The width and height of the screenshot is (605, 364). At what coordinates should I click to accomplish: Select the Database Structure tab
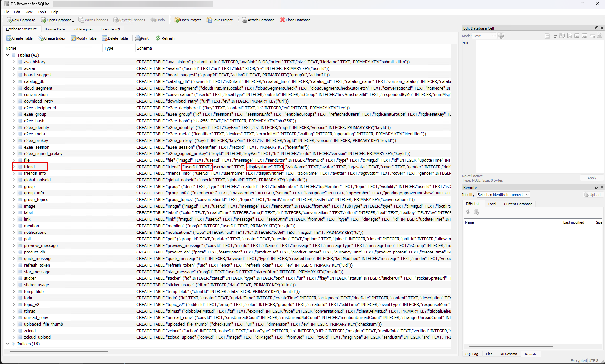pyautogui.click(x=21, y=29)
